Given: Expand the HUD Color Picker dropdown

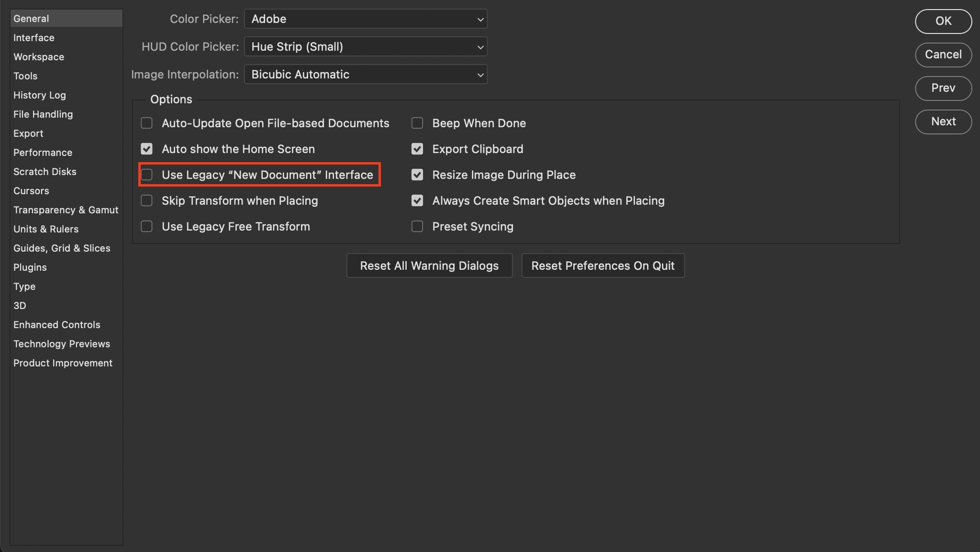Looking at the screenshot, I should [x=366, y=47].
